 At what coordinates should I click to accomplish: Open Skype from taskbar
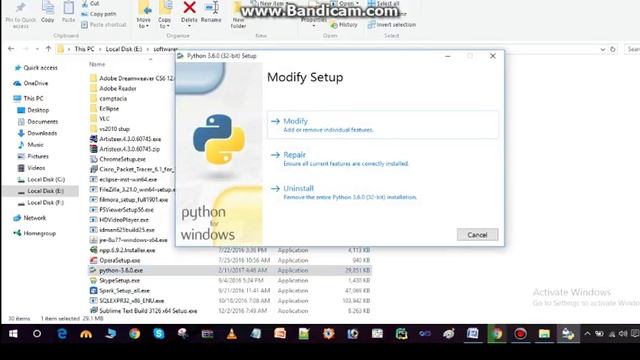158,334
